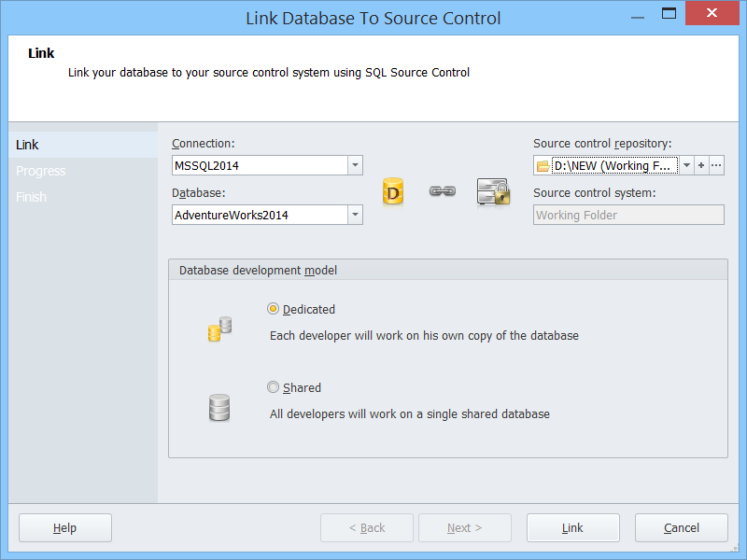This screenshot has width=747, height=560.
Task: Expand the Source control repository dropdown
Action: click(685, 164)
